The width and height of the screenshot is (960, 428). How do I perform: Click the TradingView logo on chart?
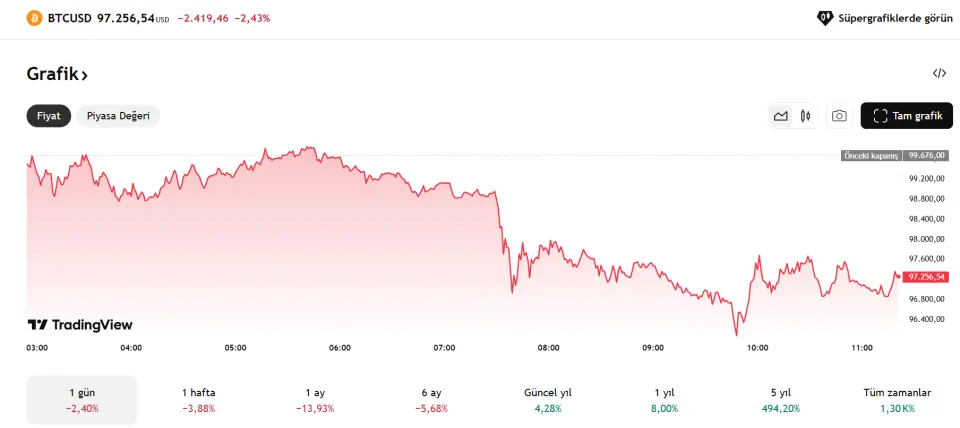pos(80,325)
